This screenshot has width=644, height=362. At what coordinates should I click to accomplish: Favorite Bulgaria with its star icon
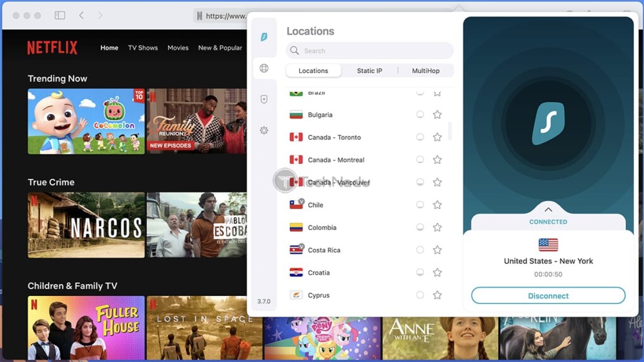[438, 115]
